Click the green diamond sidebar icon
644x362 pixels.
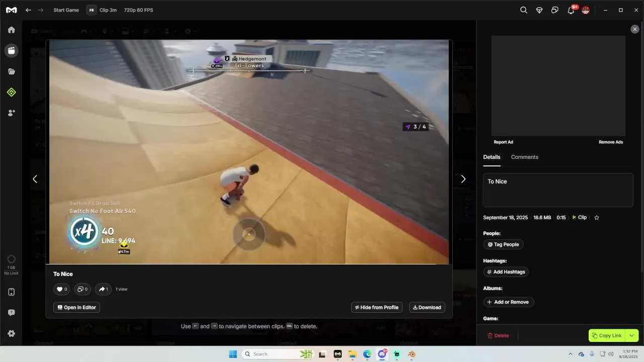pyautogui.click(x=11, y=92)
